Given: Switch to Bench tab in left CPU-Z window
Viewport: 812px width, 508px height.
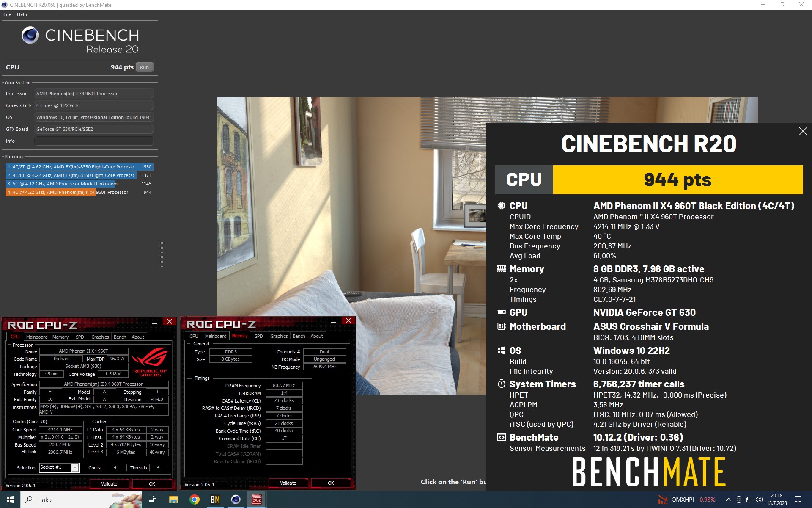Looking at the screenshot, I should coord(120,337).
